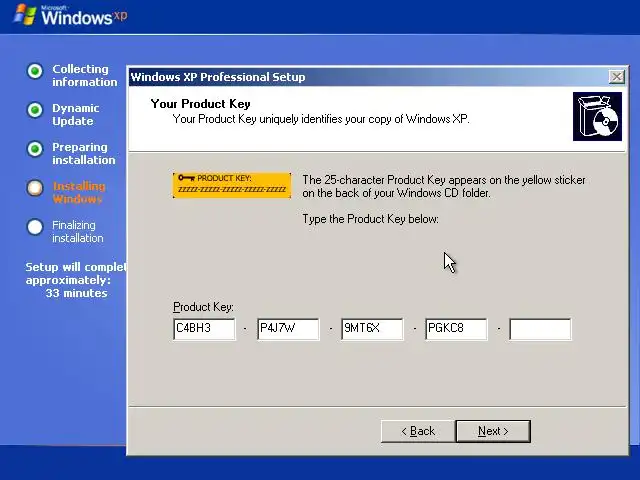640x480 pixels.
Task: Click the Dynamic Update step indicator
Action: click(x=35, y=110)
